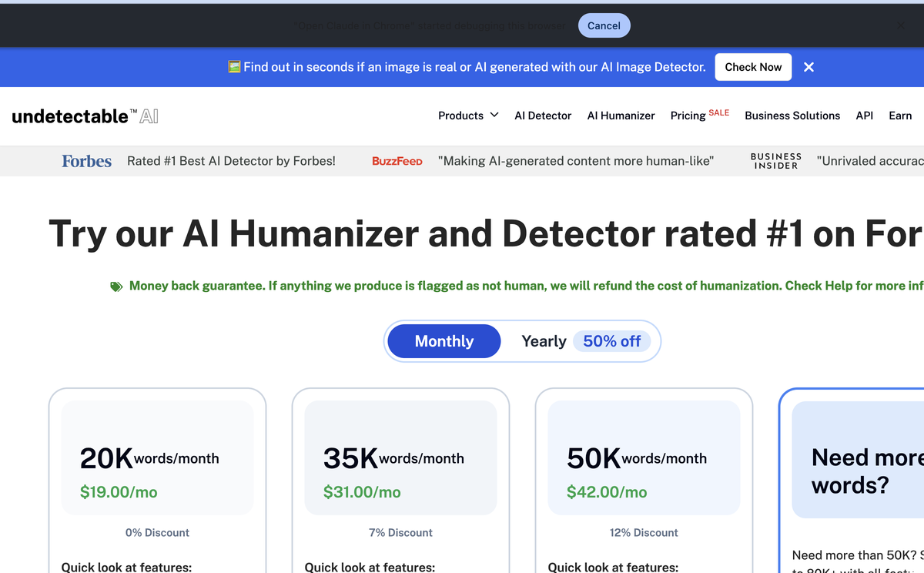Click the 7% Discount label
Viewport: 924px width, 573px height.
tap(400, 533)
